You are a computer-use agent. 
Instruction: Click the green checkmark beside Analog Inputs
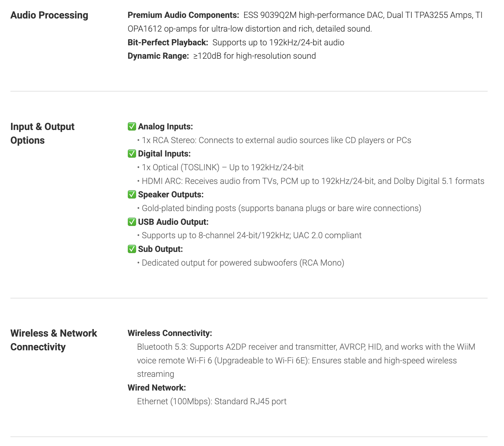132,126
